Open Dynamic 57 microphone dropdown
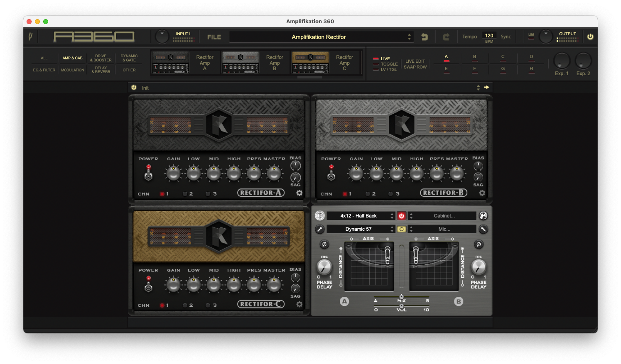This screenshot has height=364, width=621. [361, 229]
